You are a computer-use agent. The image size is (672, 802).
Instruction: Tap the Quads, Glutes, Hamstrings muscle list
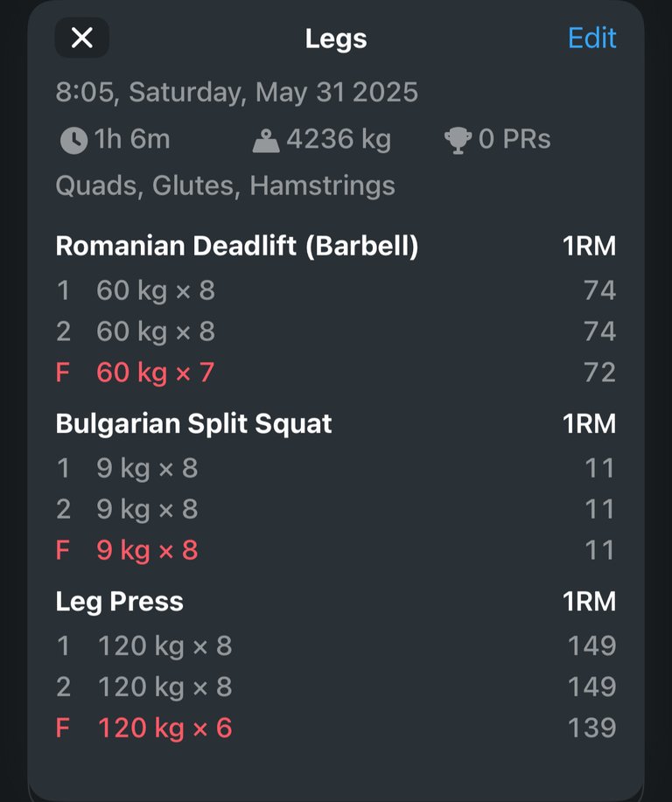click(225, 185)
